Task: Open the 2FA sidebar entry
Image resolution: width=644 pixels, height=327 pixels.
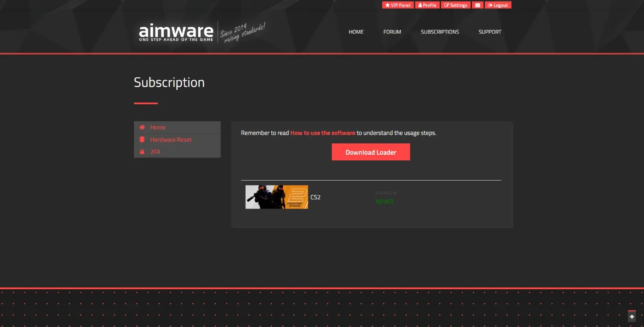Action: click(x=177, y=152)
